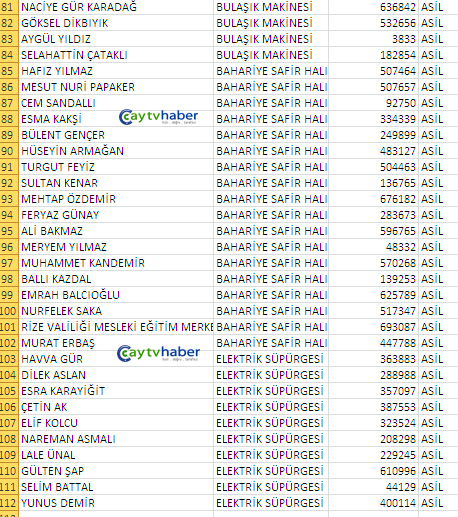Click the caytvhaber logo beside ESMA KAKŞİ
The image size is (458, 517).
[158, 117]
